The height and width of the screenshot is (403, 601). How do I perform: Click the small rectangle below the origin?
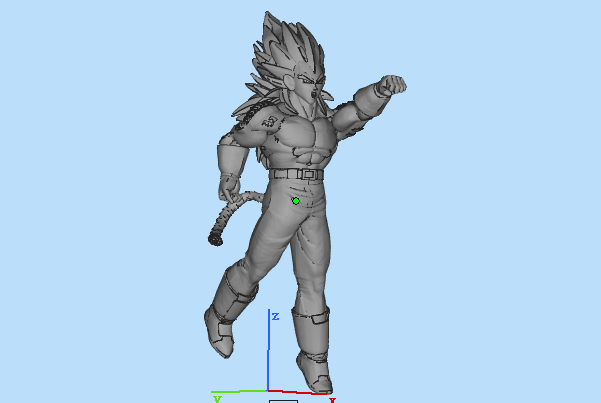pos(283,401)
